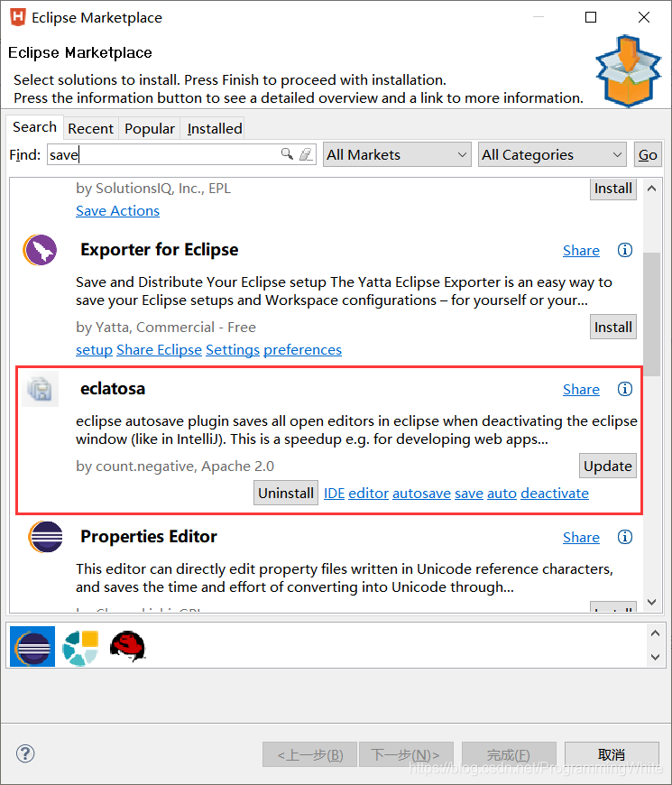Open the autosave tag link
The height and width of the screenshot is (785, 672).
(422, 494)
